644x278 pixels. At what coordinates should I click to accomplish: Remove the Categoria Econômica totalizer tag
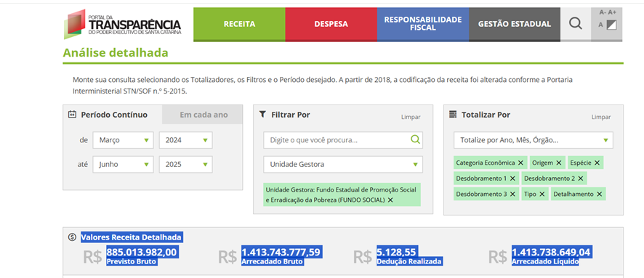520,163
